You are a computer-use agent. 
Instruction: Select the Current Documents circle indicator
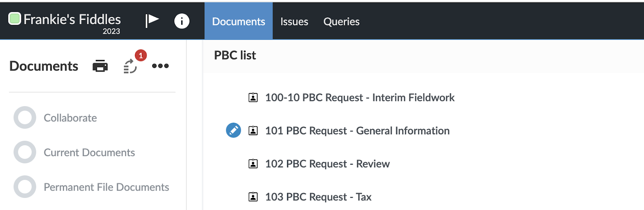[x=25, y=152]
